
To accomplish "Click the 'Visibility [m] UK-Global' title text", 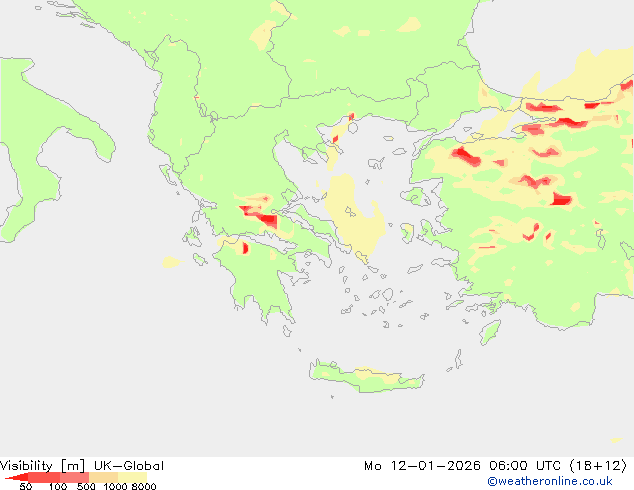I will coord(82,466).
